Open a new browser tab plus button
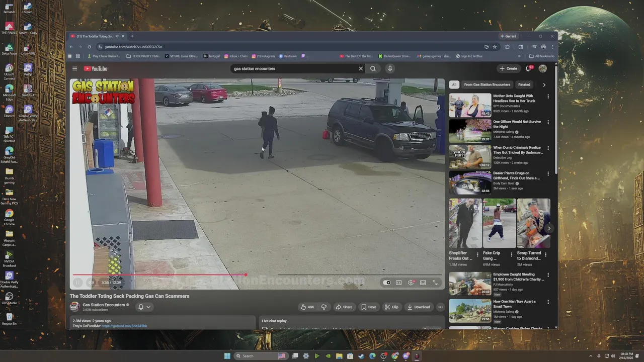The width and height of the screenshot is (644, 362). [x=132, y=36]
